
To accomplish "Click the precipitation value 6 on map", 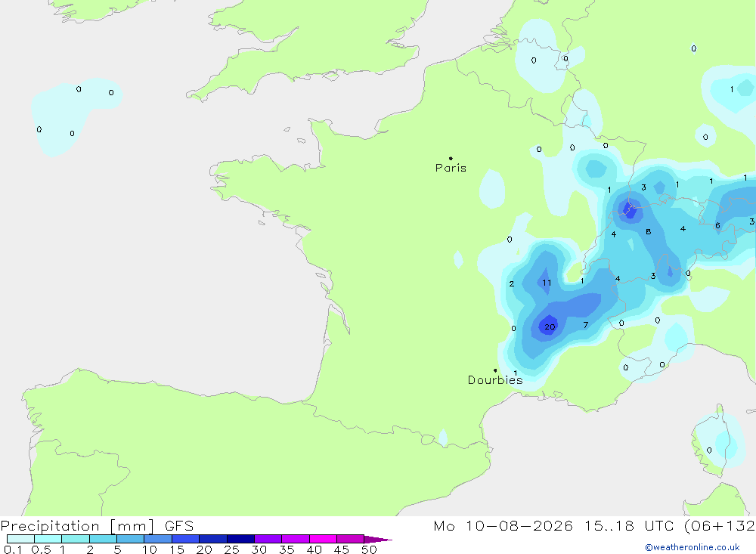I will [717, 226].
